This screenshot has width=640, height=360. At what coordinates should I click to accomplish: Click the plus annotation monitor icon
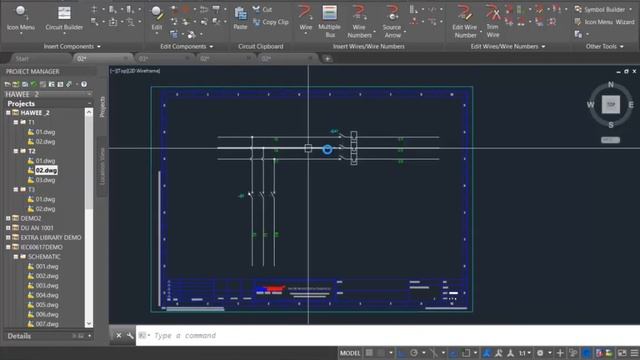tap(560, 353)
